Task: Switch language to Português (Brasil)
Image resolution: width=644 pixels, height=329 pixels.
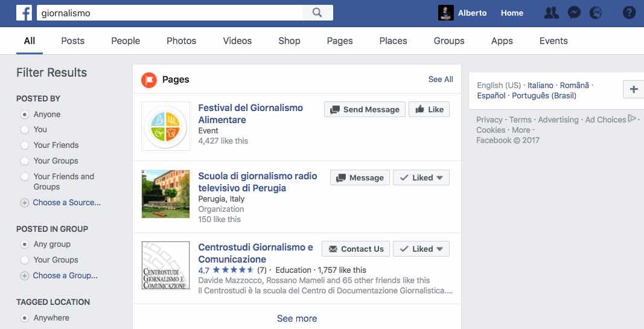Action: pos(544,96)
